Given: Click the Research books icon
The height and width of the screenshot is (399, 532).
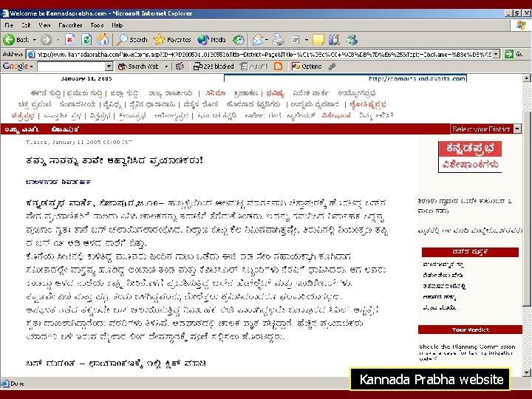Looking at the screenshot, I should point(334,40).
